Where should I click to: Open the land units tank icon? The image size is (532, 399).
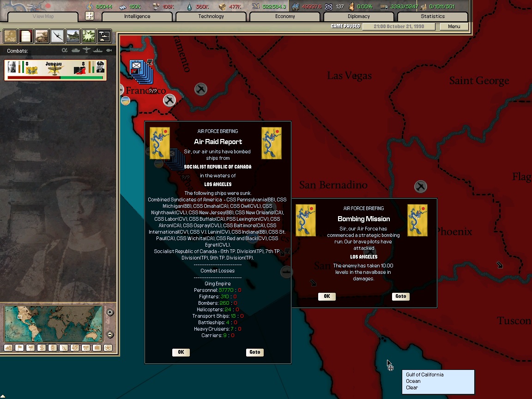coord(42,36)
